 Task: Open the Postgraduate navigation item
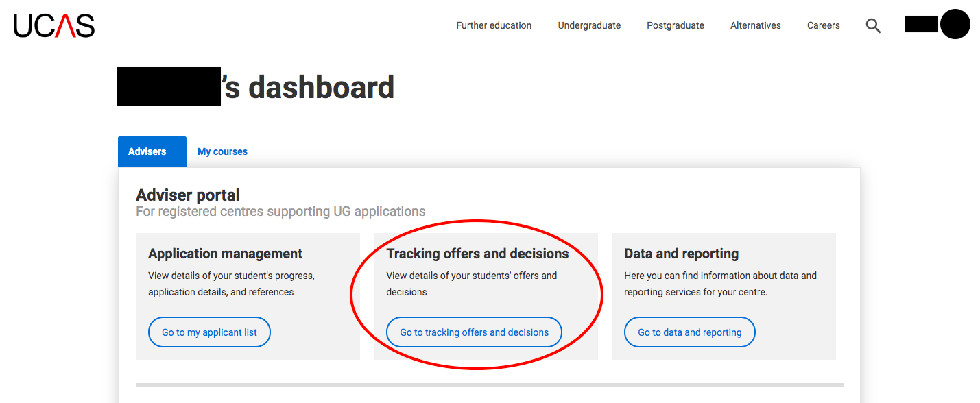(676, 25)
